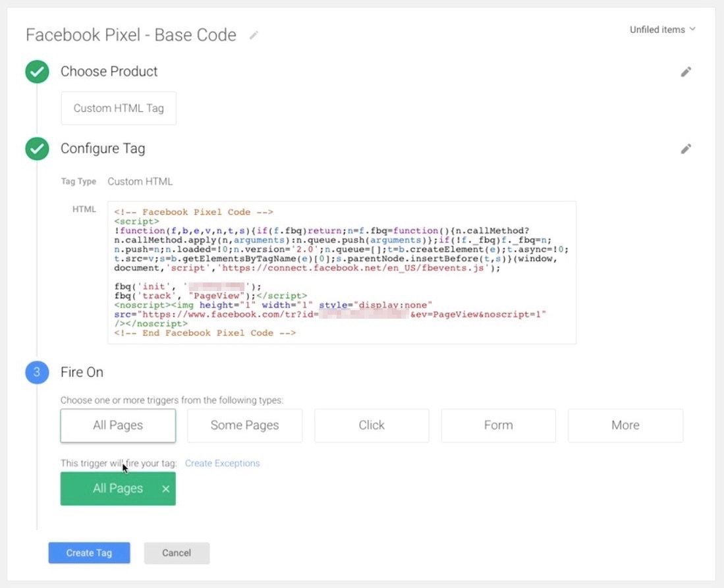Remove All Pages trigger via its X icon
Viewport: 724px width, 588px height.
(164, 489)
